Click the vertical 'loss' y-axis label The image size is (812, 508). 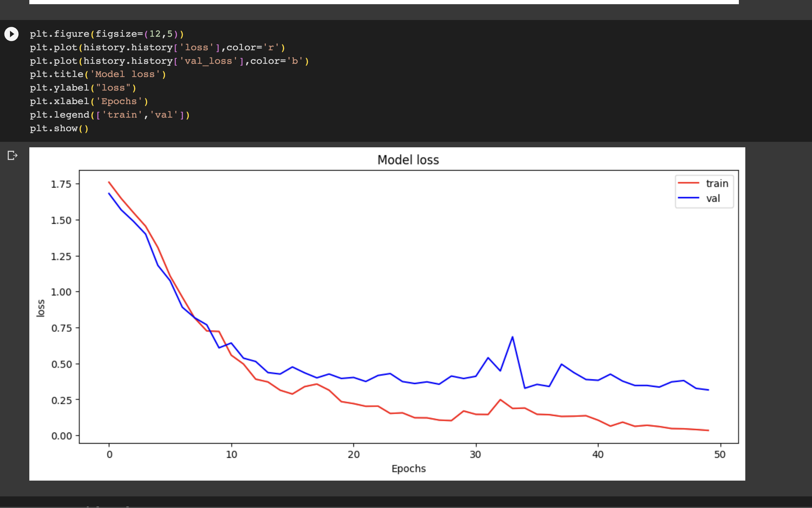click(41, 308)
